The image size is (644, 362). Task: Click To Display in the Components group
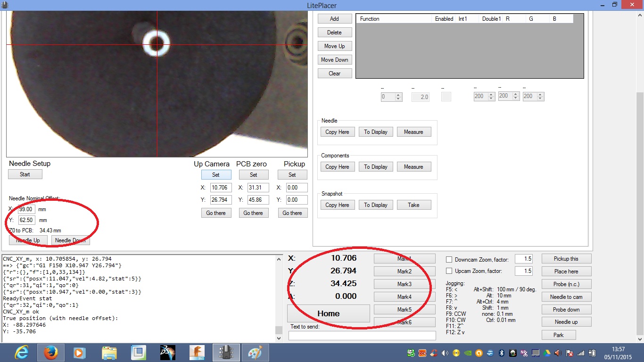coord(376,167)
